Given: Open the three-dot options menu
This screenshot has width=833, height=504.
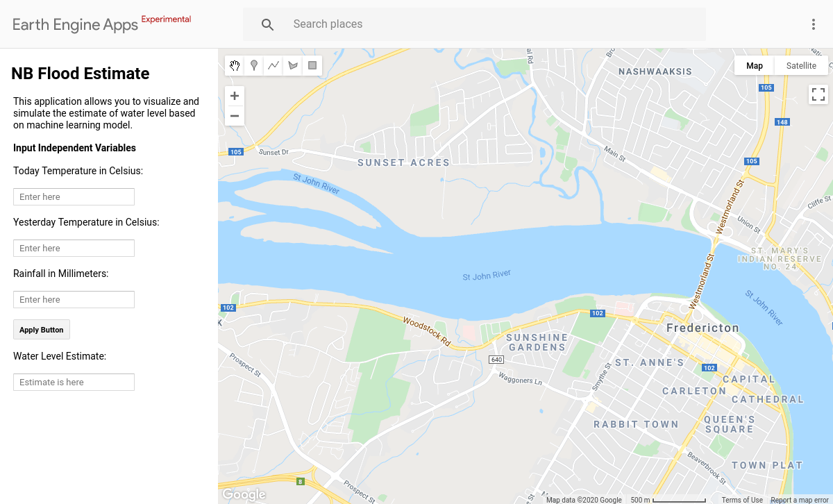Looking at the screenshot, I should click(x=813, y=24).
